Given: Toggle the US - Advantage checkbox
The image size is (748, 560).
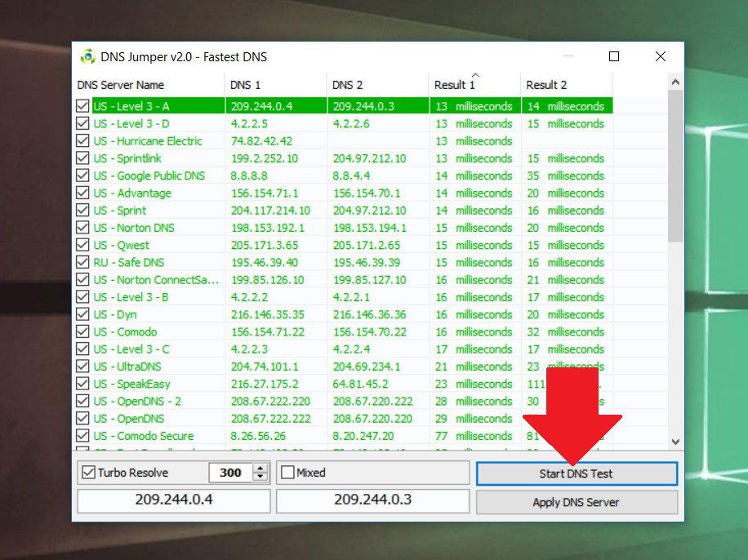Looking at the screenshot, I should tap(82, 193).
